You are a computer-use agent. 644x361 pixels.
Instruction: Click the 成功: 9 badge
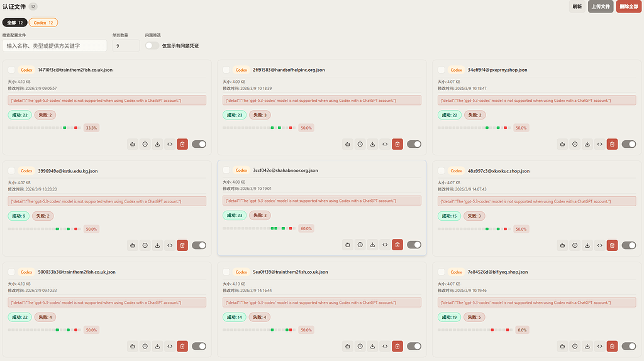coord(18,216)
